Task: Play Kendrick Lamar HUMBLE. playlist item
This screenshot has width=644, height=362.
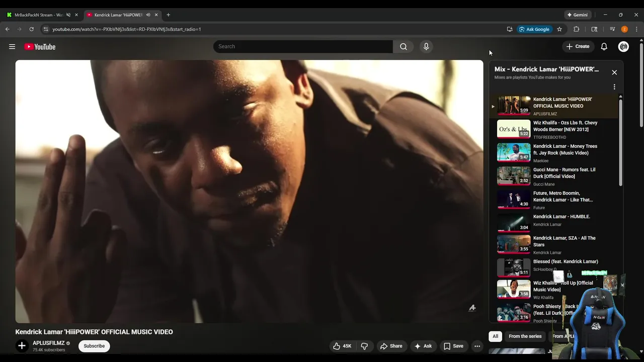Action: (x=553, y=222)
